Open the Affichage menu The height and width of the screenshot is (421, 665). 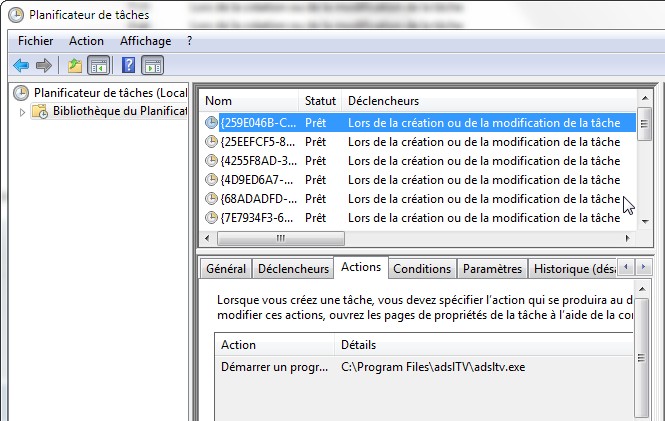point(145,41)
